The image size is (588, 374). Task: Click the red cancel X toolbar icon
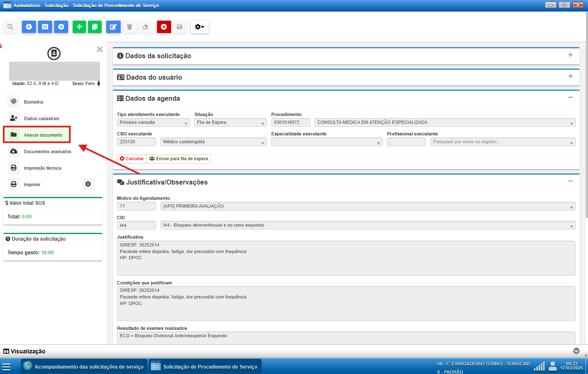pyautogui.click(x=164, y=27)
